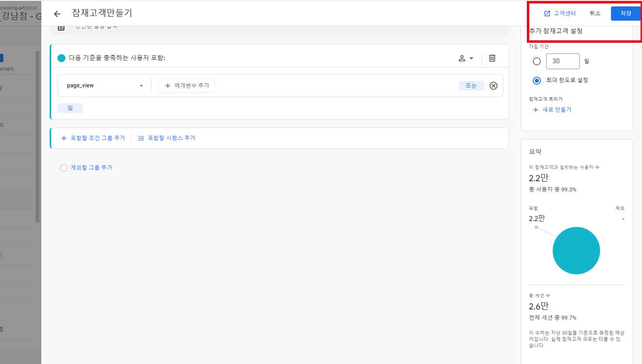Click the blue 저장 button to save audience
Viewport: 642px width, 364px height.
[x=625, y=13]
